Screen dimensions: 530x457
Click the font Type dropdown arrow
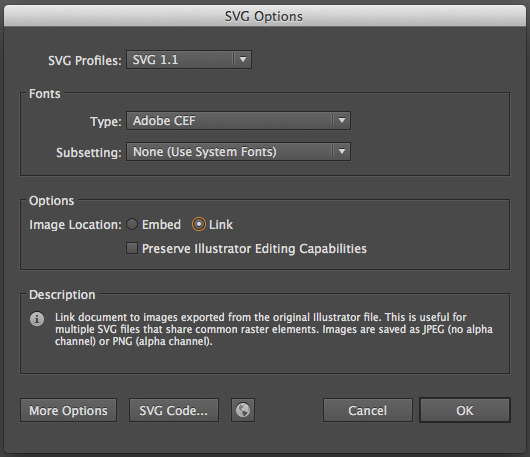click(x=342, y=120)
